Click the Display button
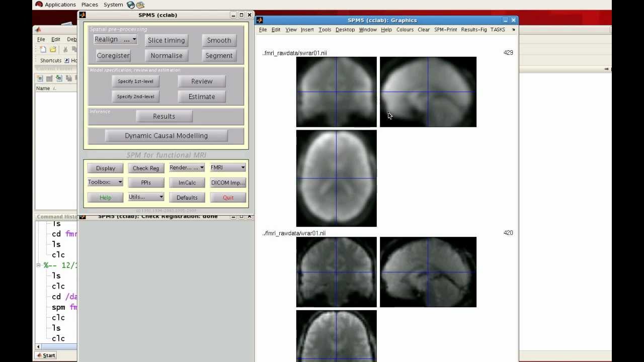Screen dimensions: 644x362 [106, 168]
